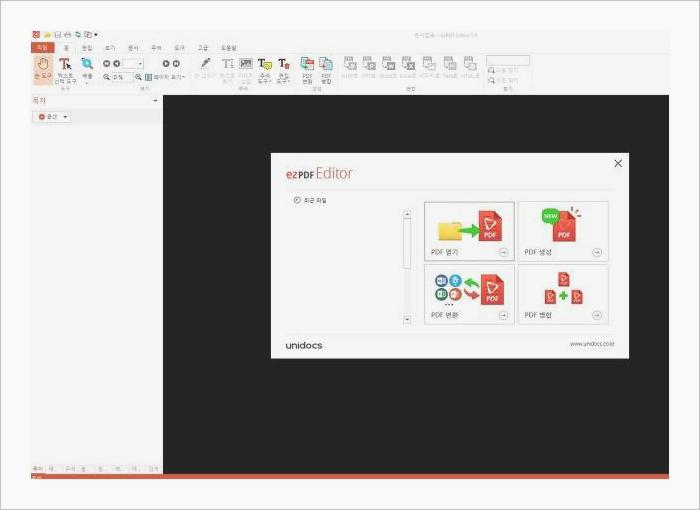Screen dimensions: 700x510
Task: Select the Hand tool in the ribbon
Action: [43, 70]
